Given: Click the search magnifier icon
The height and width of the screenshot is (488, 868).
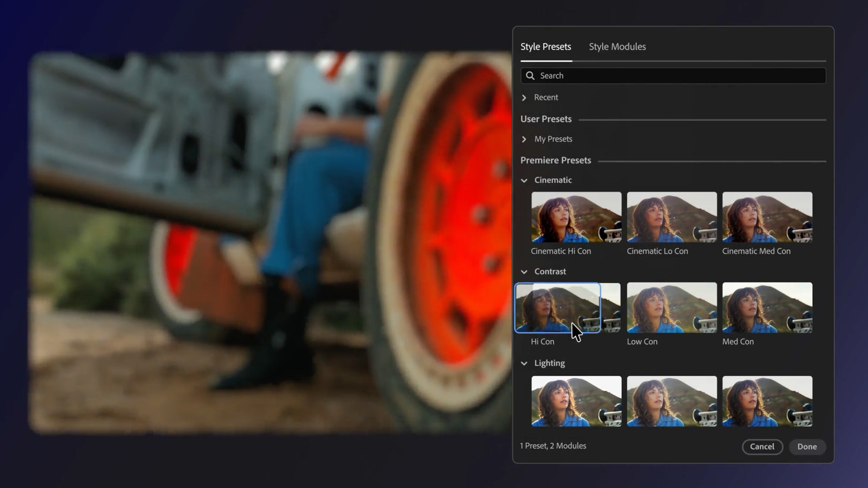Looking at the screenshot, I should click(530, 76).
